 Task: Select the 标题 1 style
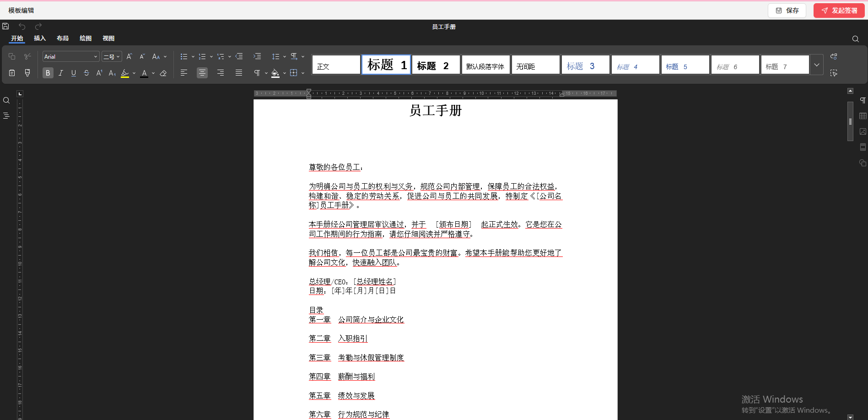click(386, 65)
